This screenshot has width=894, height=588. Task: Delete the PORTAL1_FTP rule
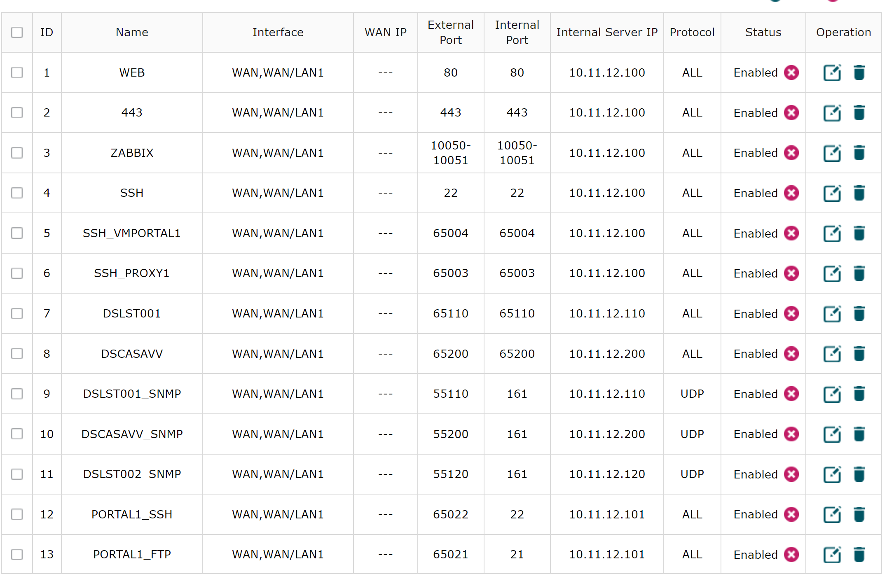(x=859, y=555)
